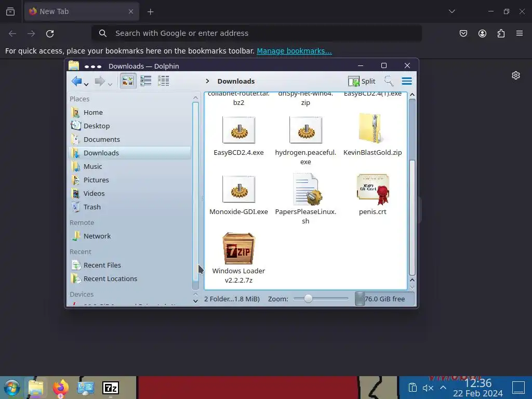
Task: Select PapersPleaseLinux.sh script icon
Action: (307, 189)
